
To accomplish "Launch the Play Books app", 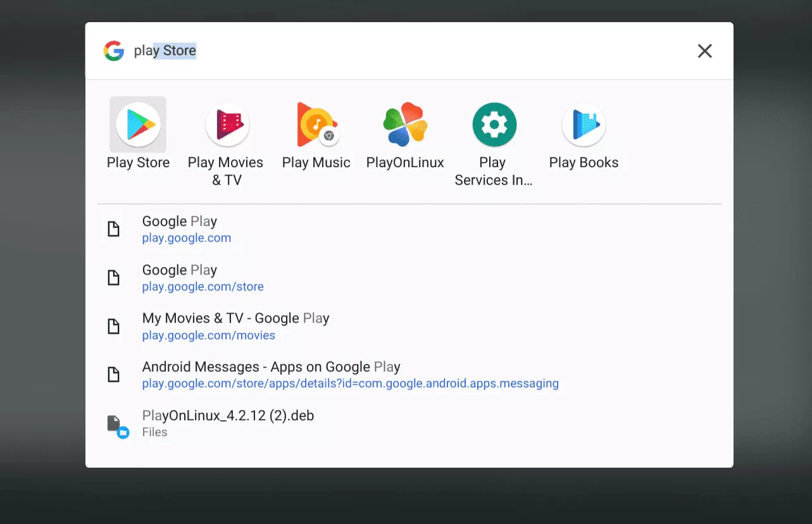I will [584, 125].
